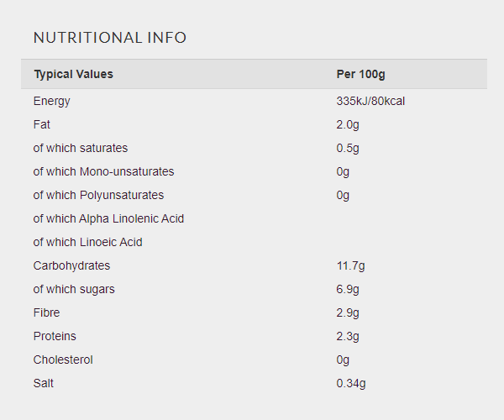This screenshot has width=504, height=420.
Task: Click the 0.5g saturates value
Action: tap(348, 148)
